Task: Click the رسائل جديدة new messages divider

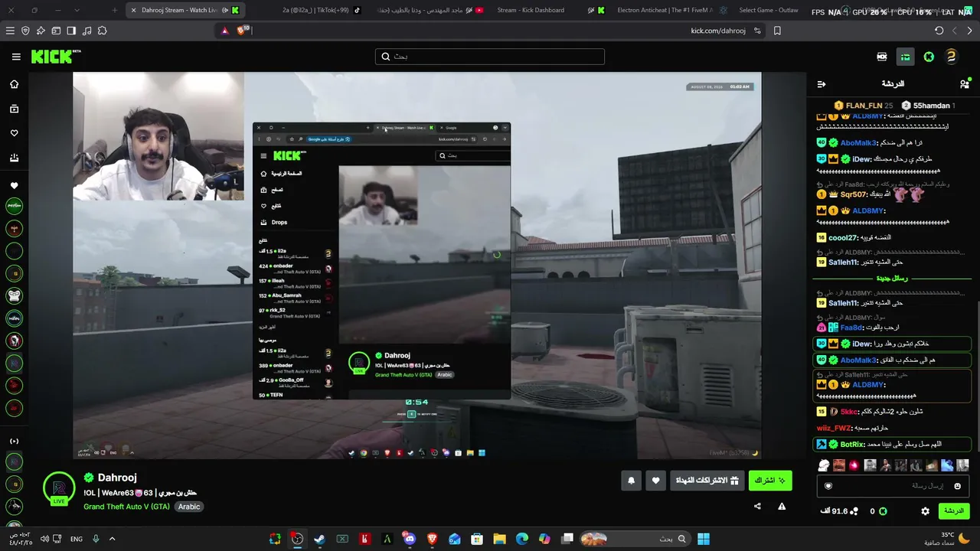Action: pos(892,279)
